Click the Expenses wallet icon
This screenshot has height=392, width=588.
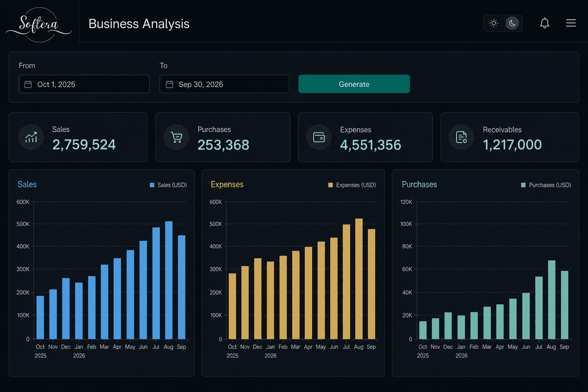tap(319, 137)
